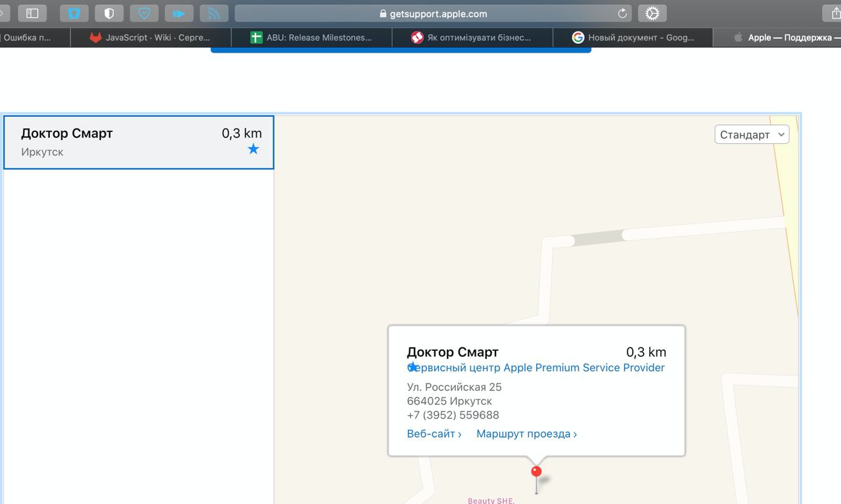Switch to the ABU: Release Milestones tab
This screenshot has height=504, width=841.
311,37
